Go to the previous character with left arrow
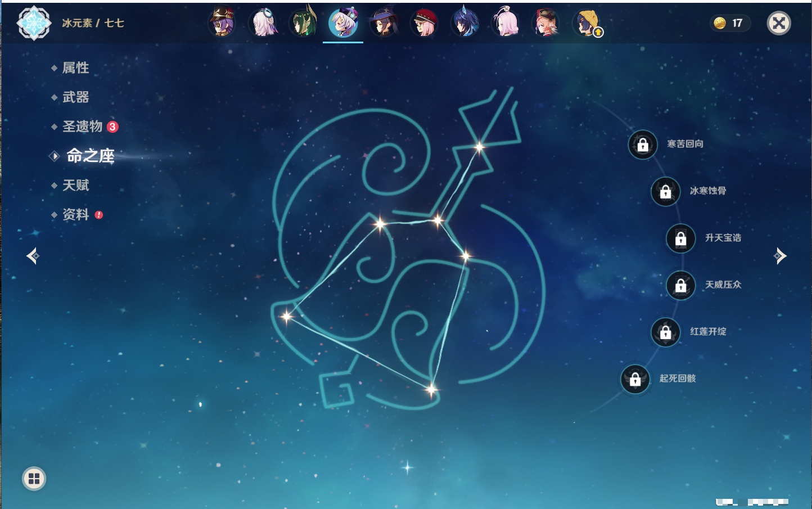Image resolution: width=812 pixels, height=509 pixels. [33, 256]
